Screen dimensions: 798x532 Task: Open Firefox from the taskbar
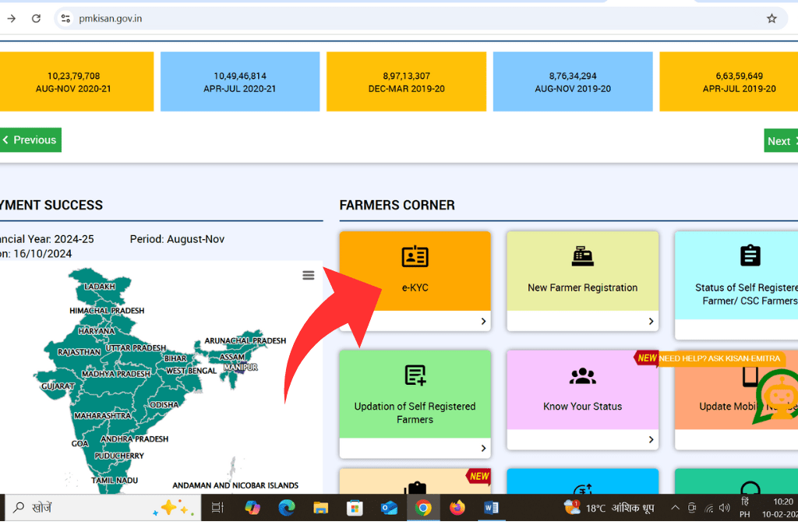point(457,508)
